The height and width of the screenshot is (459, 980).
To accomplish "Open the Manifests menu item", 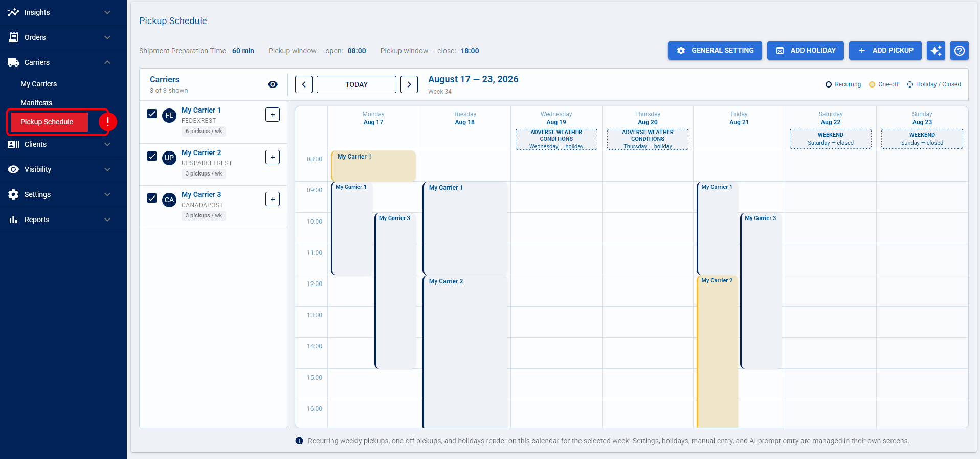I will (36, 103).
